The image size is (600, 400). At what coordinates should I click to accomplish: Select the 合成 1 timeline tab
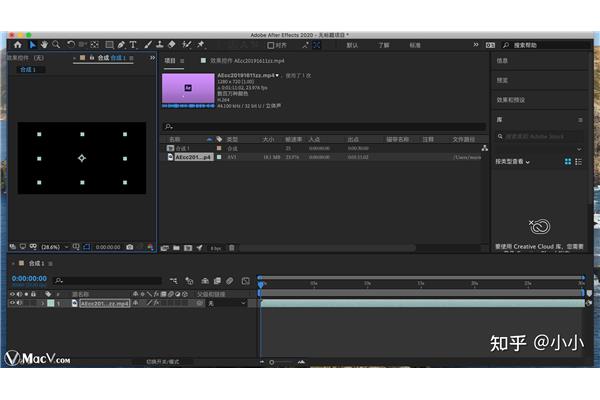pos(36,263)
